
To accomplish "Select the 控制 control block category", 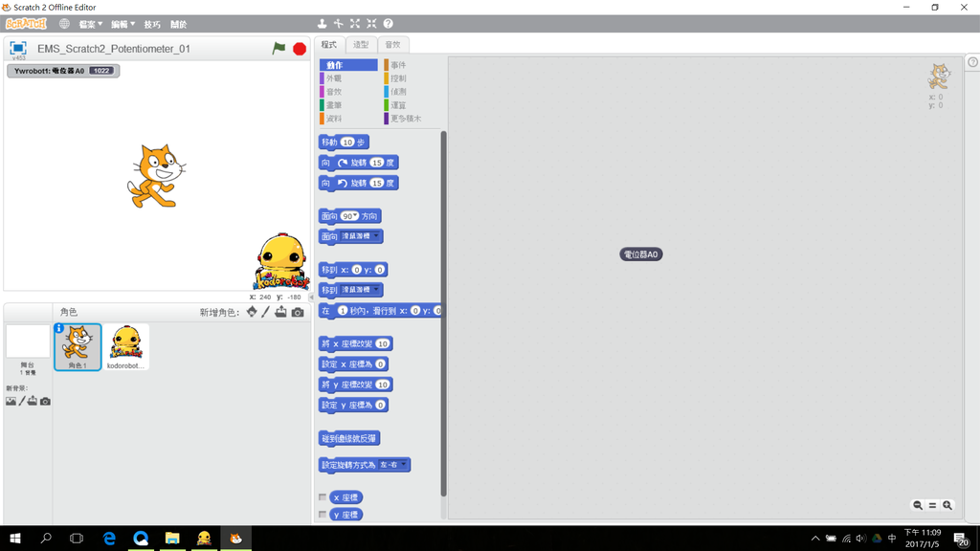I will tap(398, 78).
